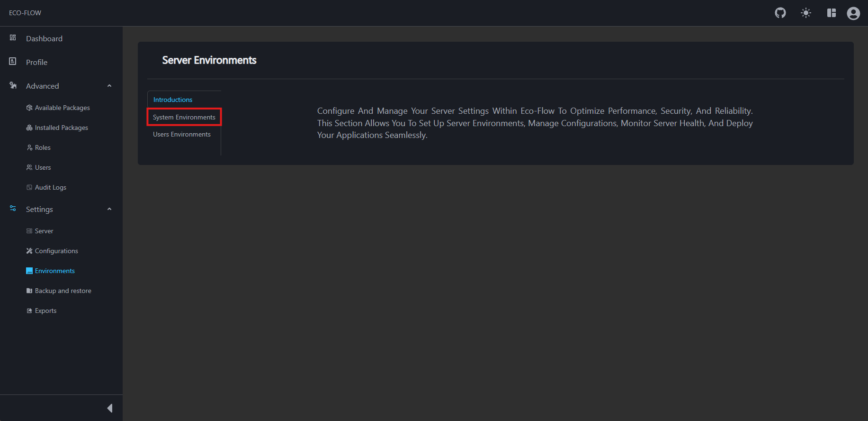Toggle light theme with sun icon
The width and height of the screenshot is (868, 421).
pos(806,13)
